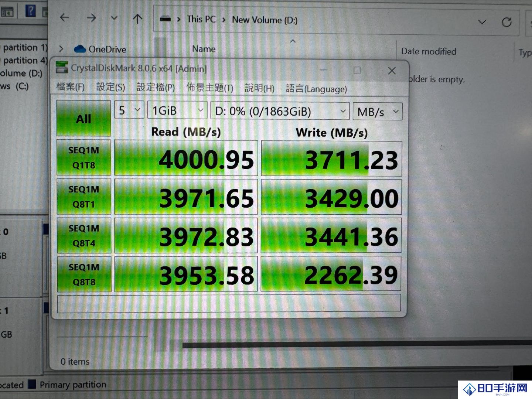
Task: Close the CrystalDiskMark window
Action: tap(392, 71)
